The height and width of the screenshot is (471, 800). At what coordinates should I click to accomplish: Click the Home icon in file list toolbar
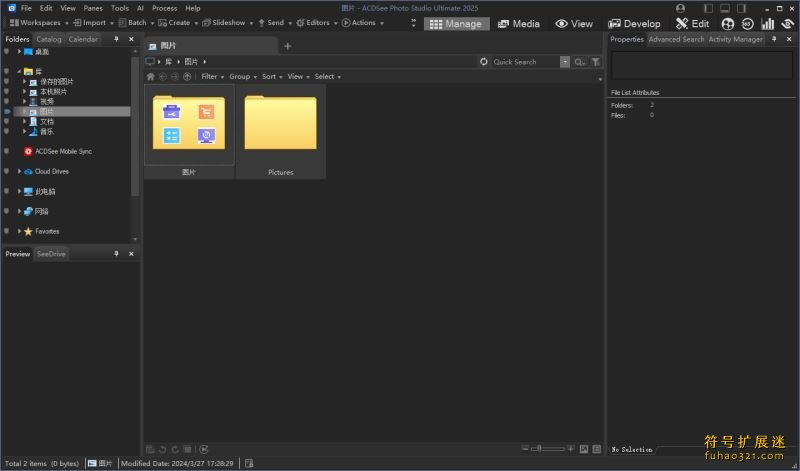coord(151,76)
